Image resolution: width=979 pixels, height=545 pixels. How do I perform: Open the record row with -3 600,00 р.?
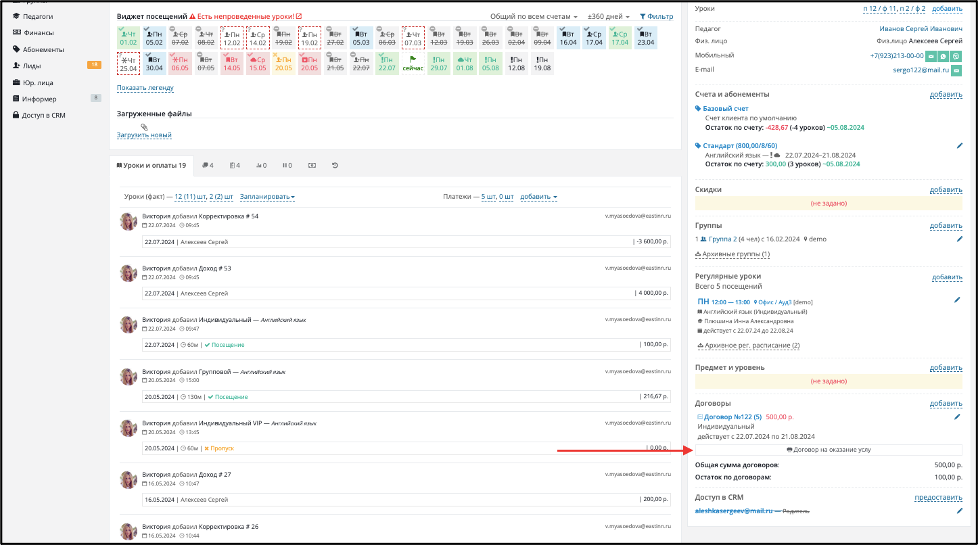pos(406,242)
